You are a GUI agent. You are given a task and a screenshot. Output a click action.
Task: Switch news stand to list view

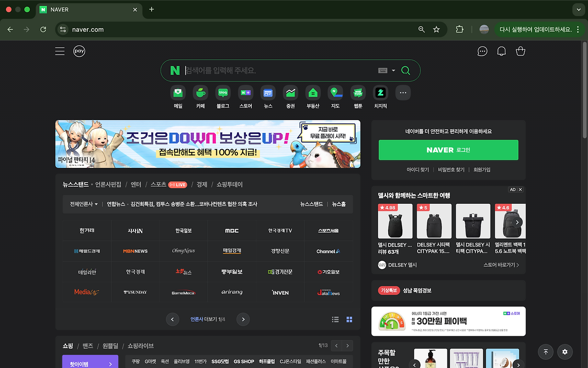[x=335, y=319]
